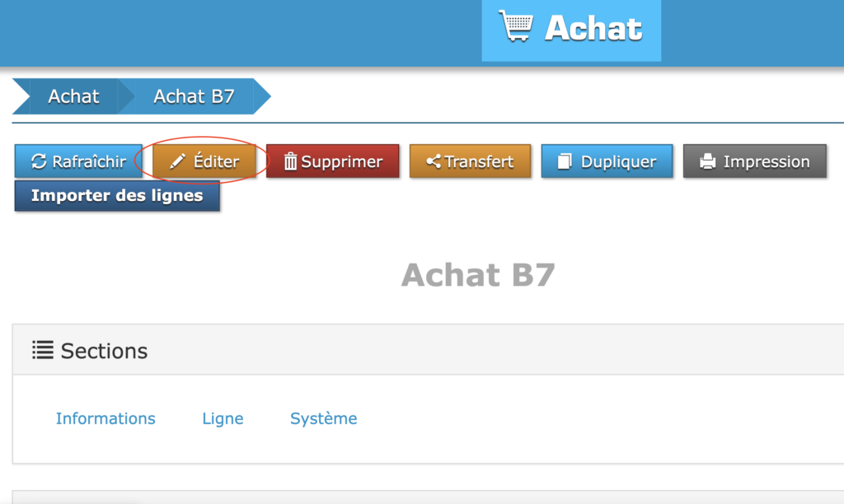Click the copy icon on Dupliquer
The width and height of the screenshot is (844, 504).
(x=565, y=161)
